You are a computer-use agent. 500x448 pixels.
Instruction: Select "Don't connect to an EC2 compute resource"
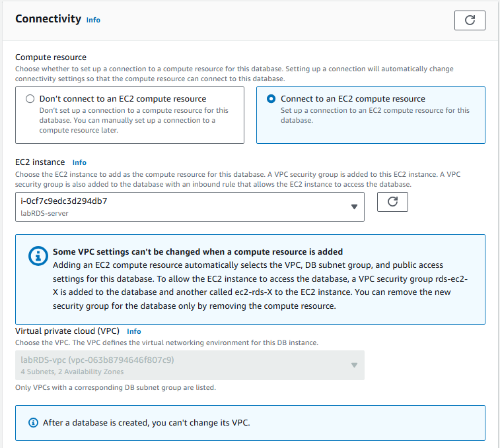[x=30, y=99]
